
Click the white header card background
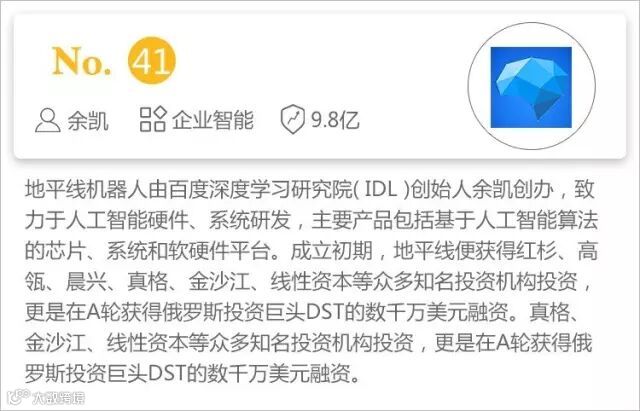click(320, 87)
